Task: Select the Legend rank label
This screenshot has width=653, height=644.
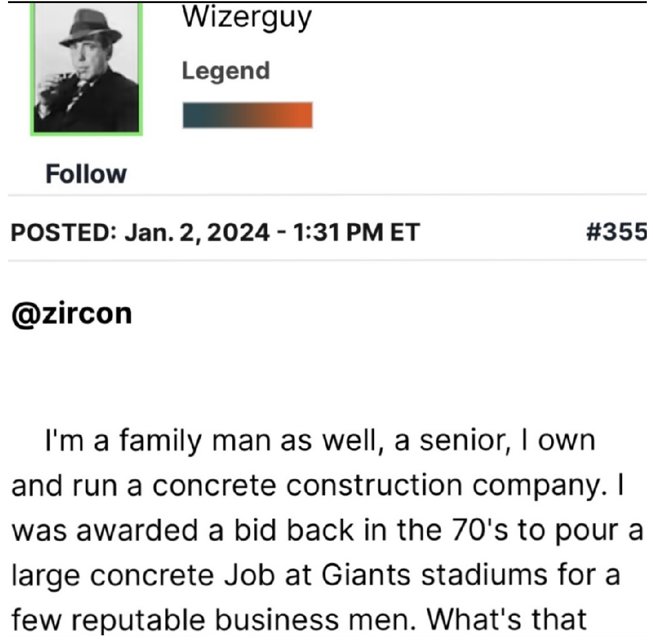Action: (226, 71)
